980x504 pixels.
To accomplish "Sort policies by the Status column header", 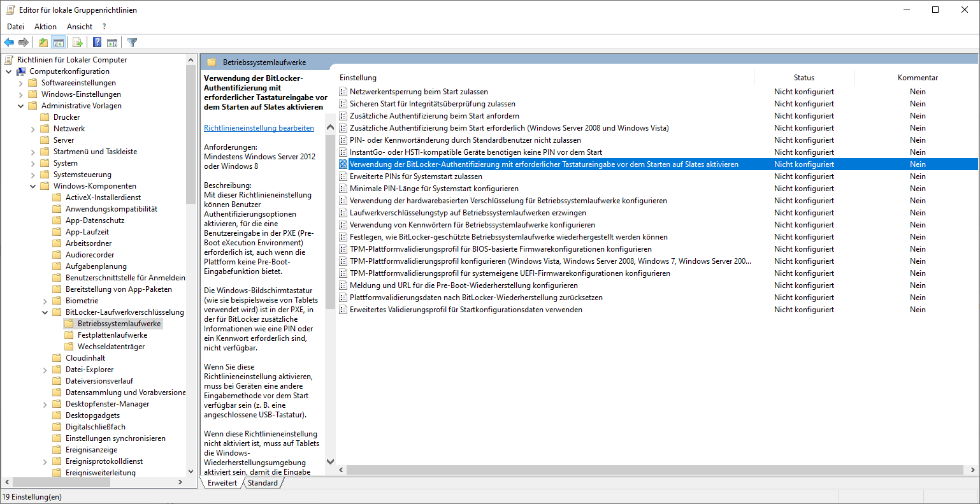I will pyautogui.click(x=803, y=77).
